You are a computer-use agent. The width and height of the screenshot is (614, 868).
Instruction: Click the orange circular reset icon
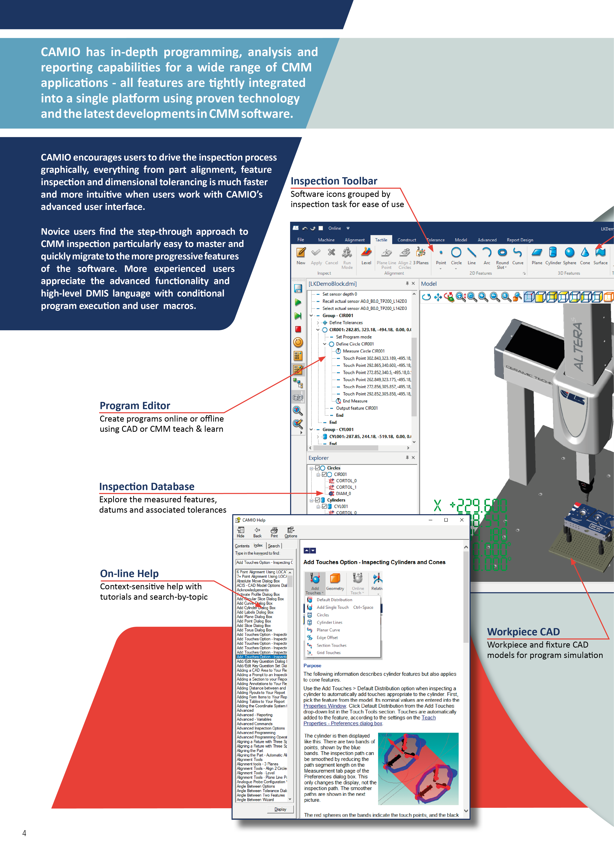298,343
